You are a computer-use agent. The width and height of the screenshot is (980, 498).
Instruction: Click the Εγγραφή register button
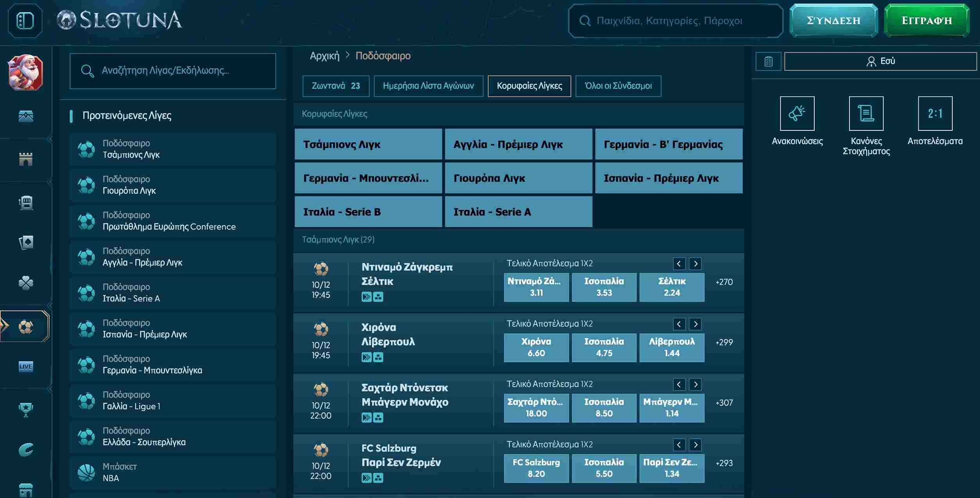[927, 21]
